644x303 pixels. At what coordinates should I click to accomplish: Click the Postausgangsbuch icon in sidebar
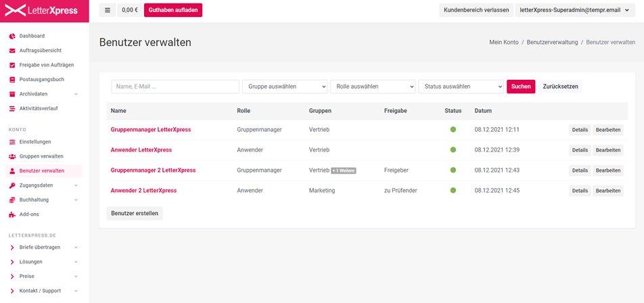[x=12, y=80]
